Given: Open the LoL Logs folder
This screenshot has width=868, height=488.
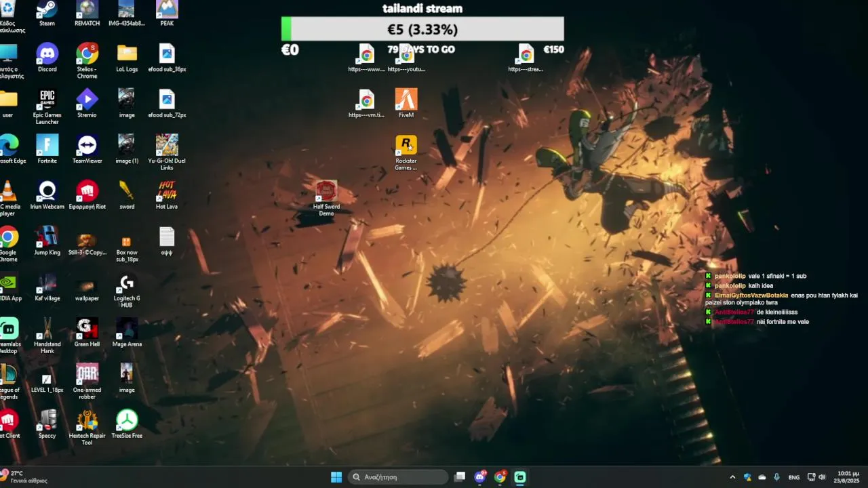Looking at the screenshot, I should [127, 58].
